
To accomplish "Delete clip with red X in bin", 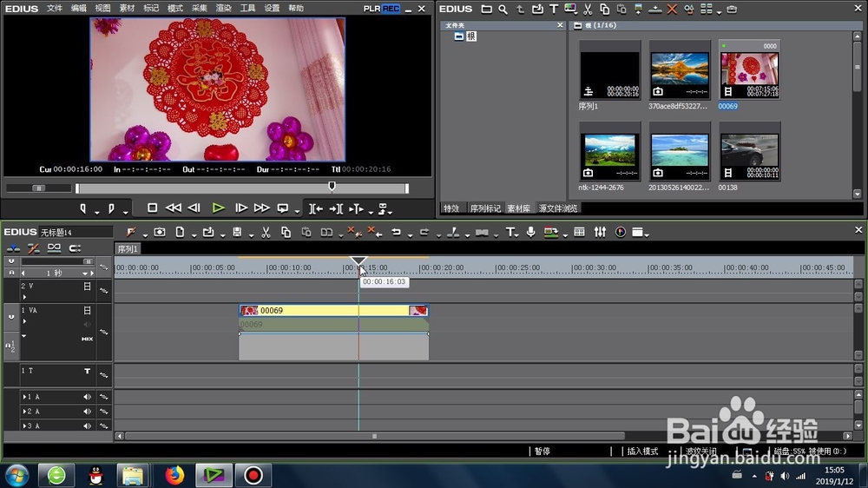I will tap(672, 9).
